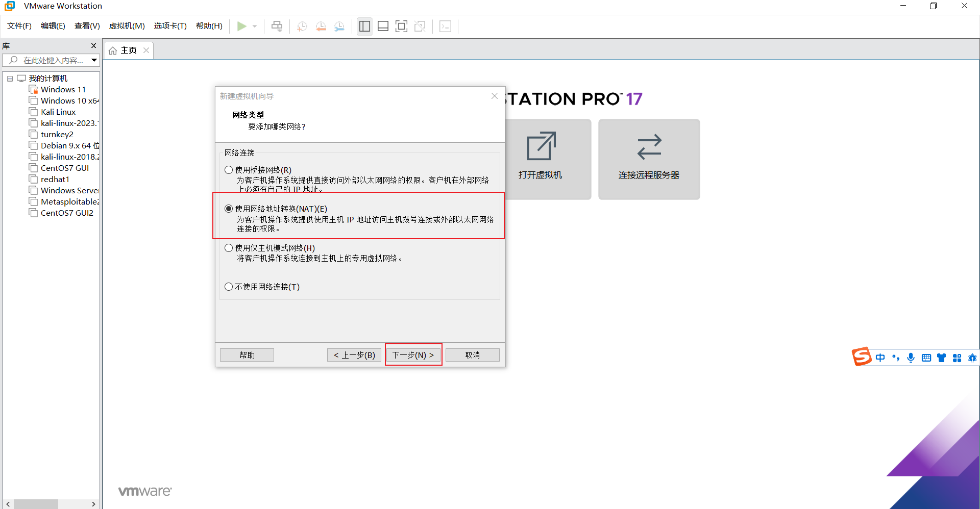This screenshot has width=980, height=509.
Task: Click the 打开虚拟机 tile
Action: click(x=548, y=159)
